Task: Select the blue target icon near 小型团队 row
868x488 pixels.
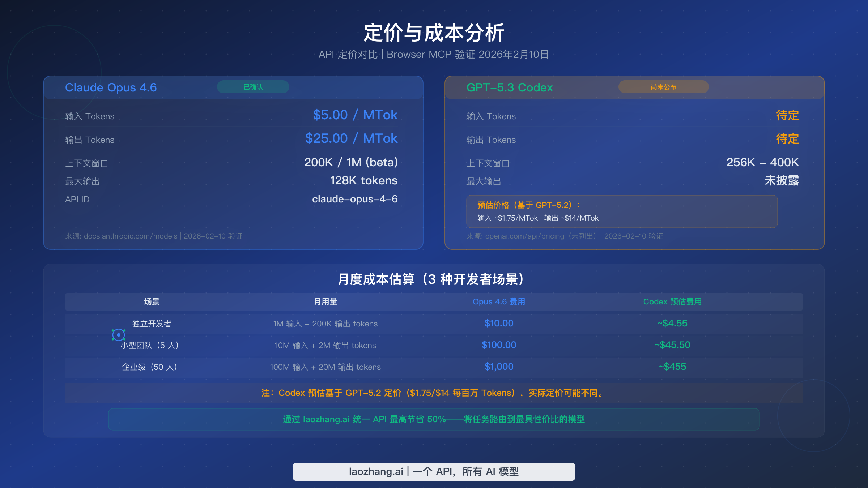Action: (x=119, y=335)
